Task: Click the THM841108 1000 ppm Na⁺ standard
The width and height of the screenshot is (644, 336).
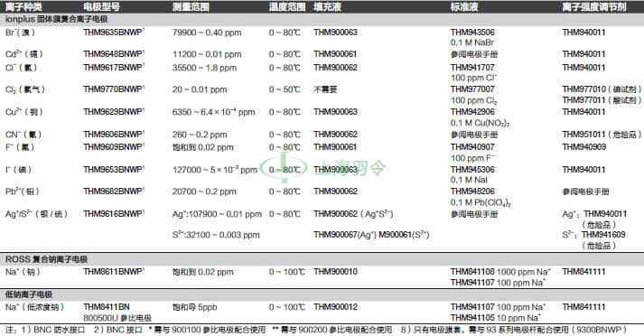Action: [x=500, y=272]
